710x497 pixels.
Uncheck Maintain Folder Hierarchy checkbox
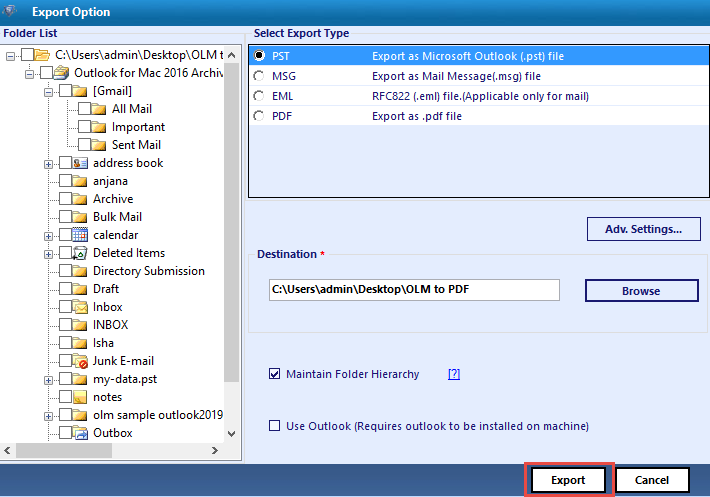(x=275, y=375)
